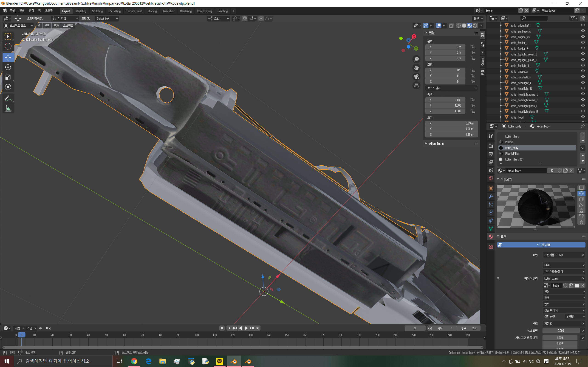Select the Rotate tool in left toolbar
The image size is (588, 367).
[8, 67]
